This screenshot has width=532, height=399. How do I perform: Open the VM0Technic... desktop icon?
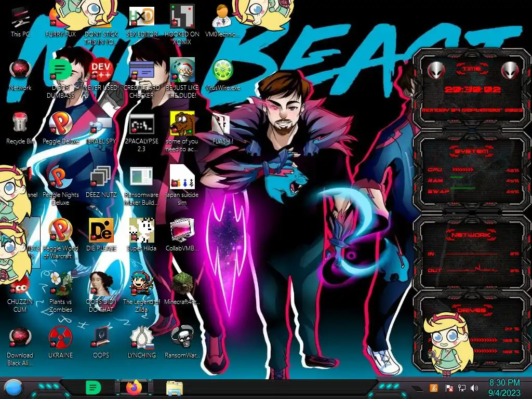coord(222,21)
